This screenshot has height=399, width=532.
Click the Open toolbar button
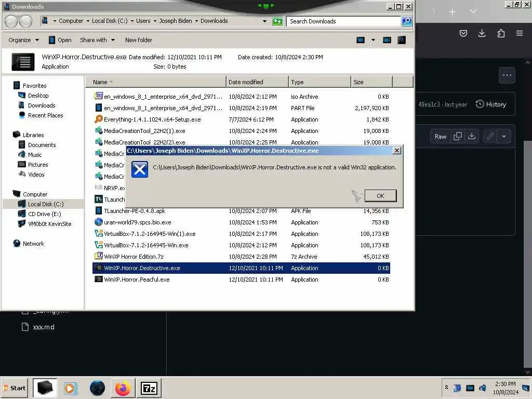tap(60, 40)
